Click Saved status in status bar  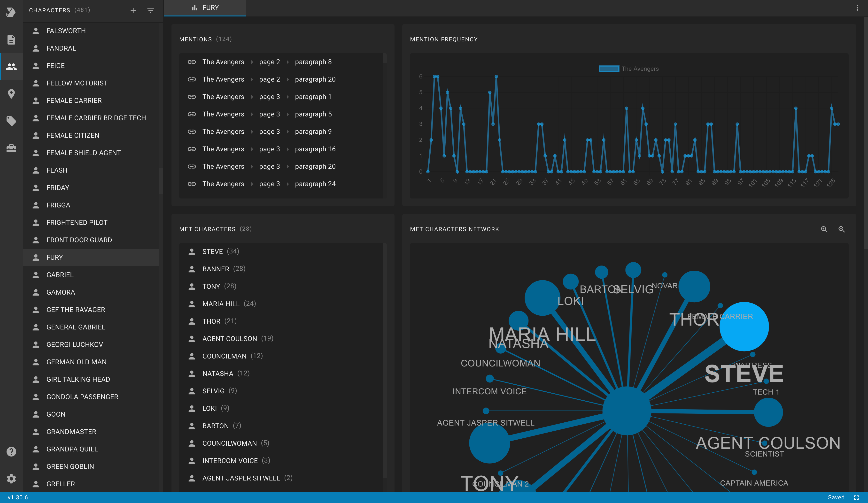click(x=836, y=497)
